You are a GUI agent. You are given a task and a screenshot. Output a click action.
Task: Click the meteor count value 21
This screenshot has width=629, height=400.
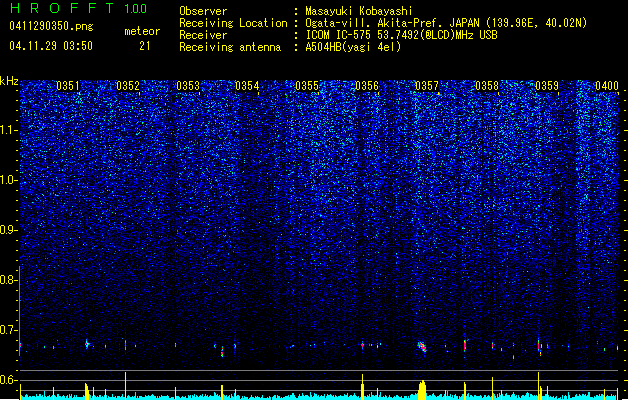click(145, 46)
